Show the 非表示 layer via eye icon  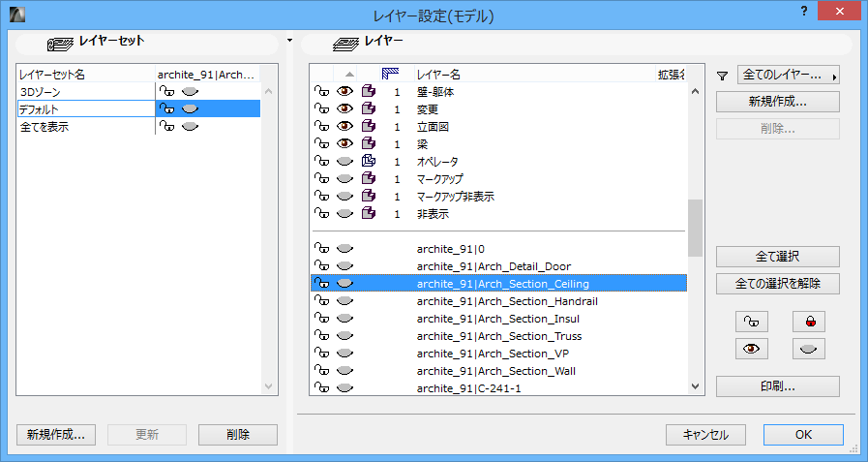click(344, 213)
